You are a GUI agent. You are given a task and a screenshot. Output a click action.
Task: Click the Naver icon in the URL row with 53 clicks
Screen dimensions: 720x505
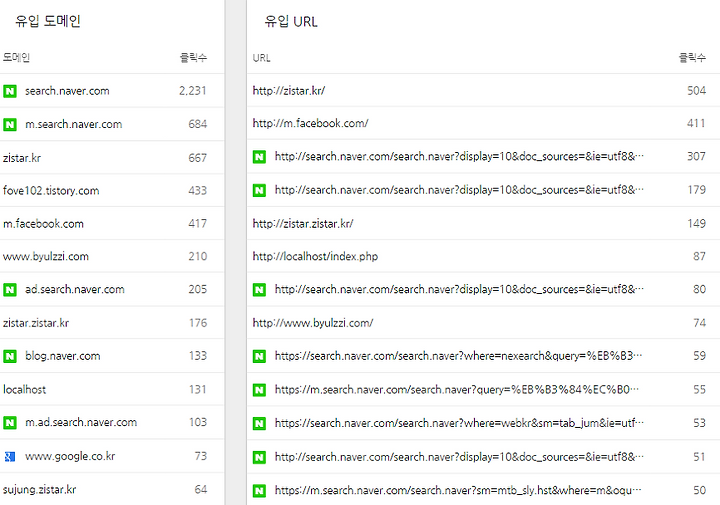259,423
